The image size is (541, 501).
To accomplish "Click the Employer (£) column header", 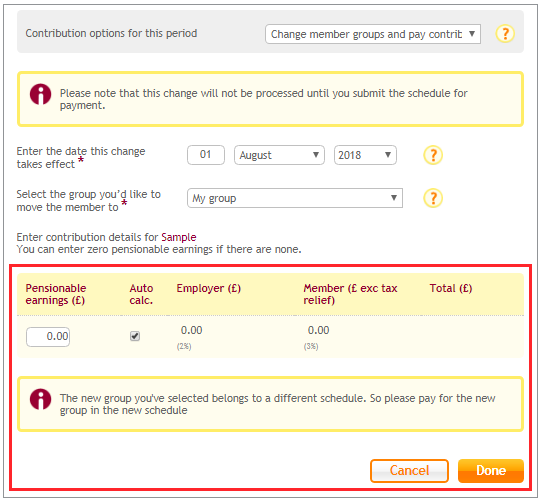I will click(x=208, y=288).
